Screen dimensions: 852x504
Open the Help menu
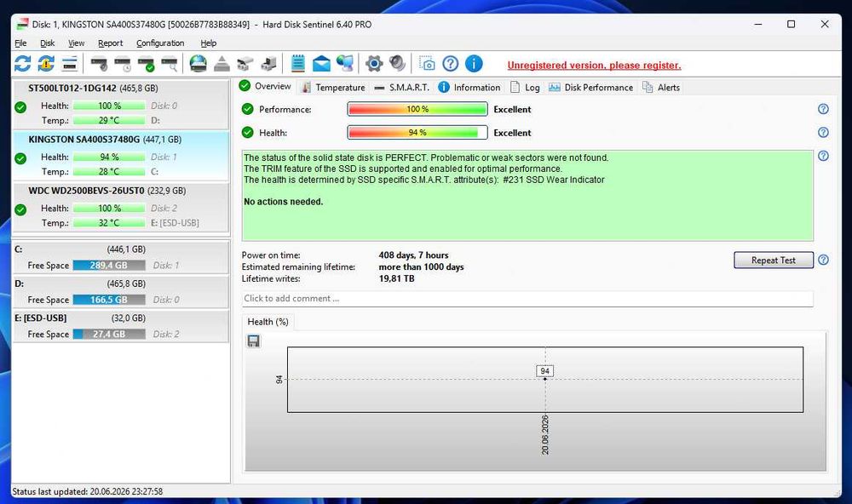[208, 43]
